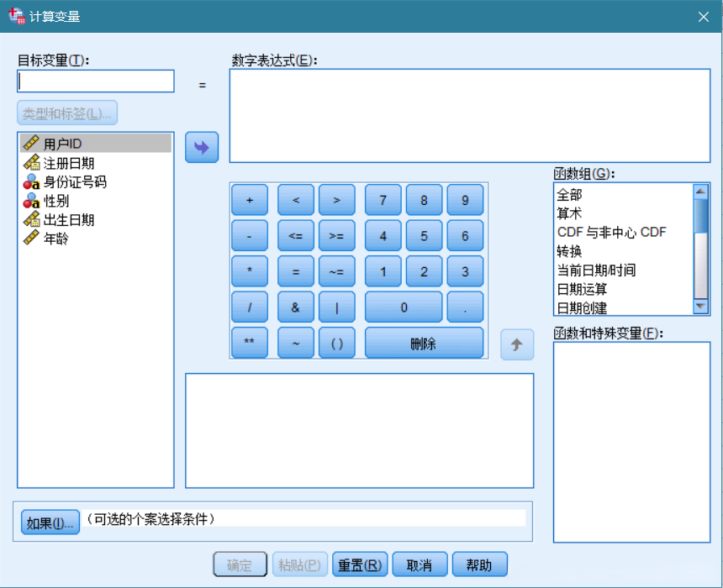The width and height of the screenshot is (723, 588).
Task: Click inside the 目标变量 input field
Action: pos(95,81)
